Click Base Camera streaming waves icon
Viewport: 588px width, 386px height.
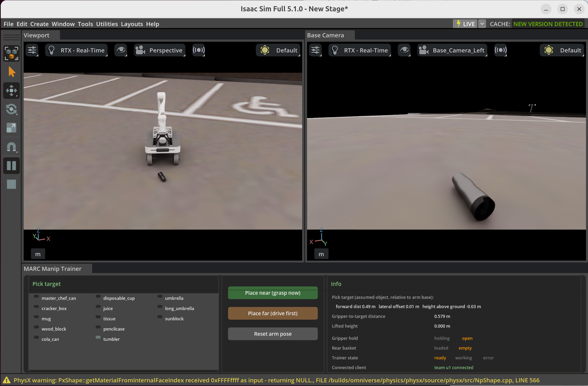click(500, 50)
